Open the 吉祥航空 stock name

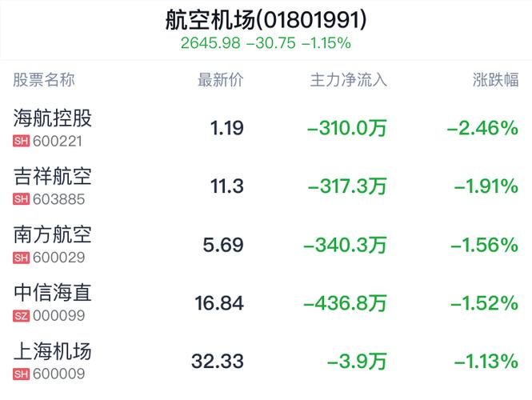point(53,177)
